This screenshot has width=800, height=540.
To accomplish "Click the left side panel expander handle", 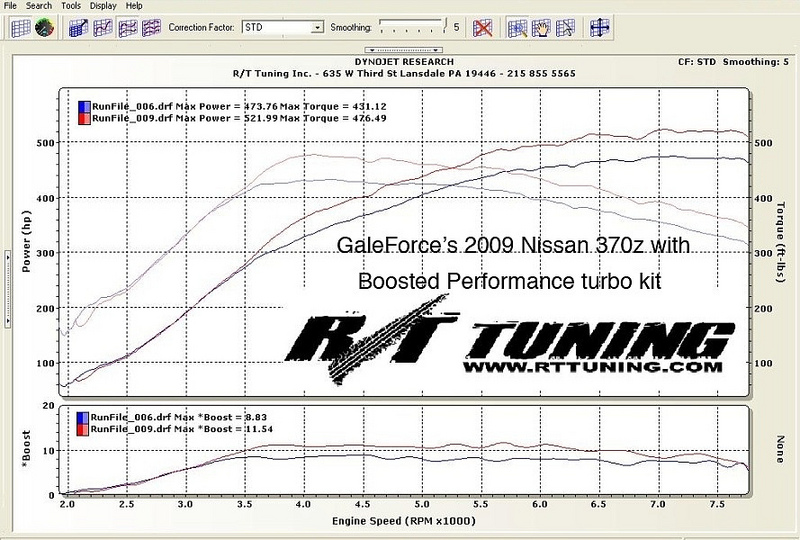I will pyautogui.click(x=8, y=289).
